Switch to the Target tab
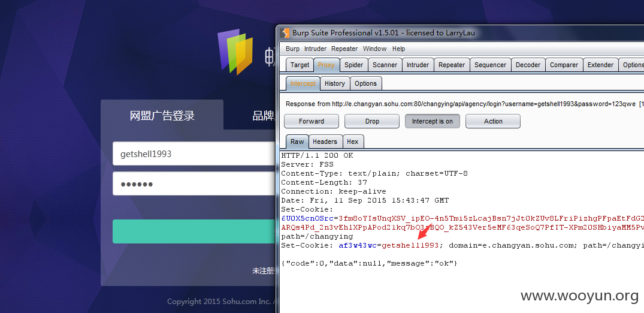The height and width of the screenshot is (313, 644). (300, 65)
